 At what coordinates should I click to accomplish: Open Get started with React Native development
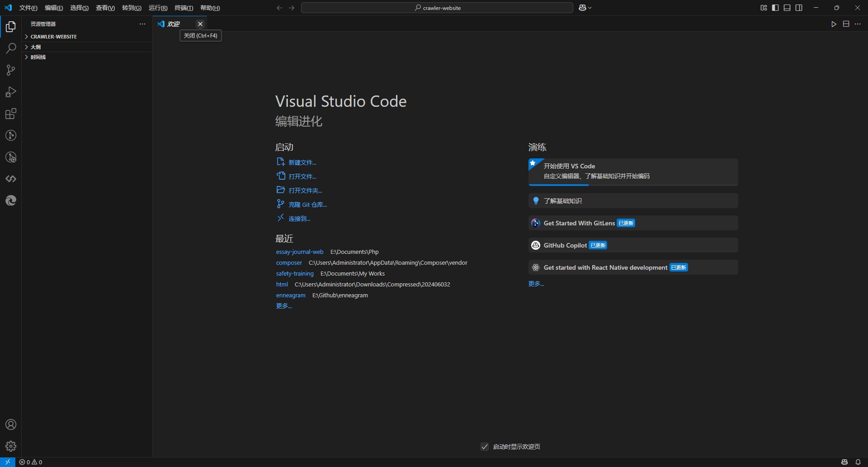[x=633, y=267]
